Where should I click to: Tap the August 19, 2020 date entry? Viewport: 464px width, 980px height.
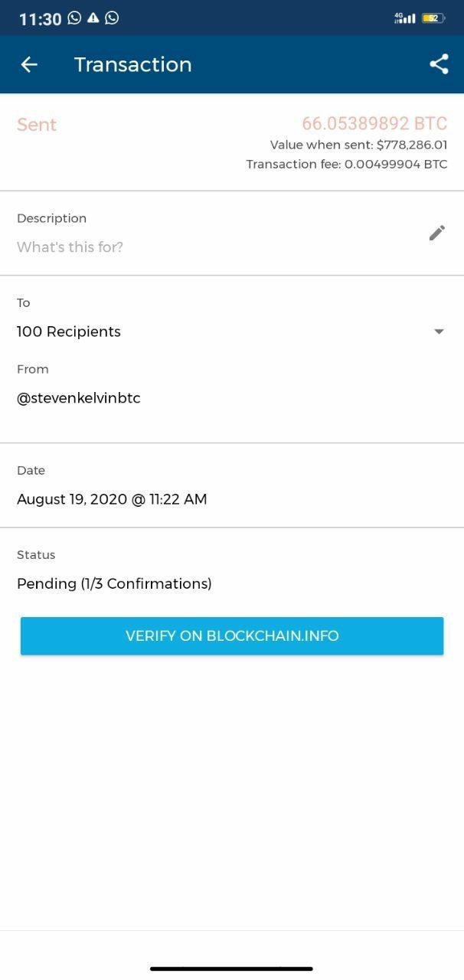coord(112,499)
